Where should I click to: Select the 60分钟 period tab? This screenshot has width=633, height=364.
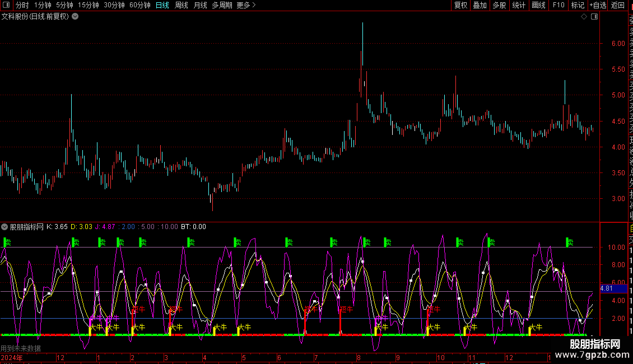coord(139,5)
